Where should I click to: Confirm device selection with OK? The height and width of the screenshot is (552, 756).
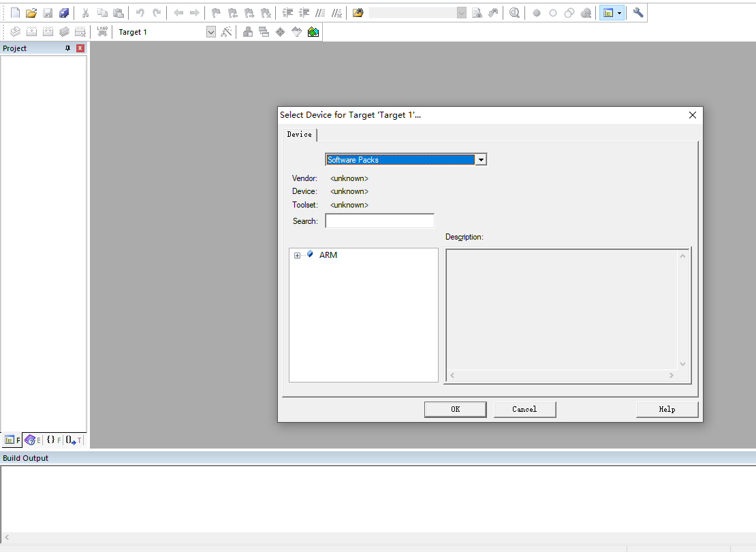[455, 410]
